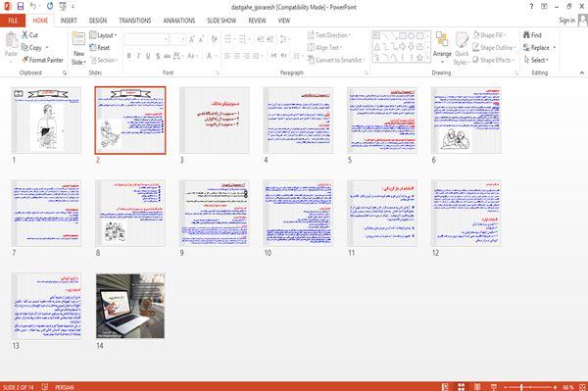The width and height of the screenshot is (588, 391).
Task: Open the font name combo box
Action: click(147, 39)
